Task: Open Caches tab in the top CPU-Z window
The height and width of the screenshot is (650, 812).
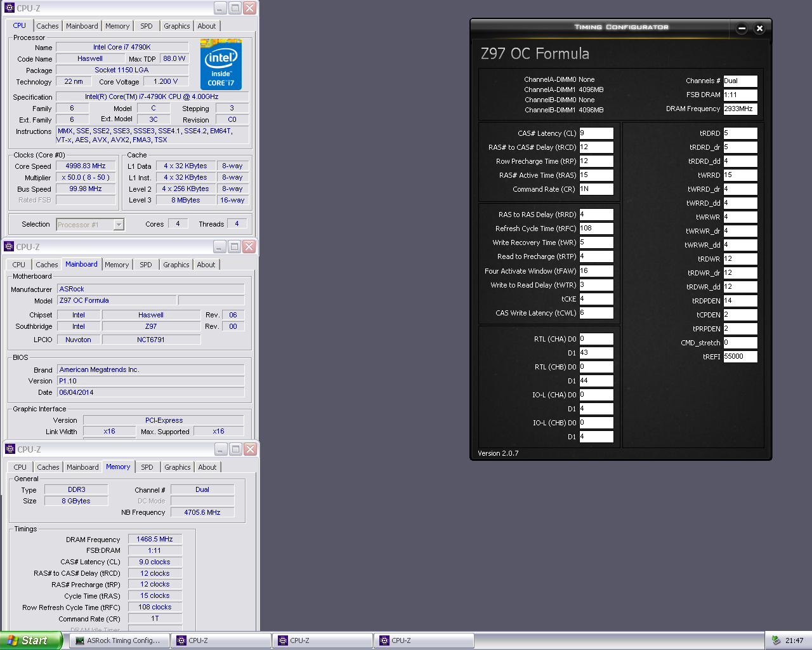Action: tap(48, 26)
